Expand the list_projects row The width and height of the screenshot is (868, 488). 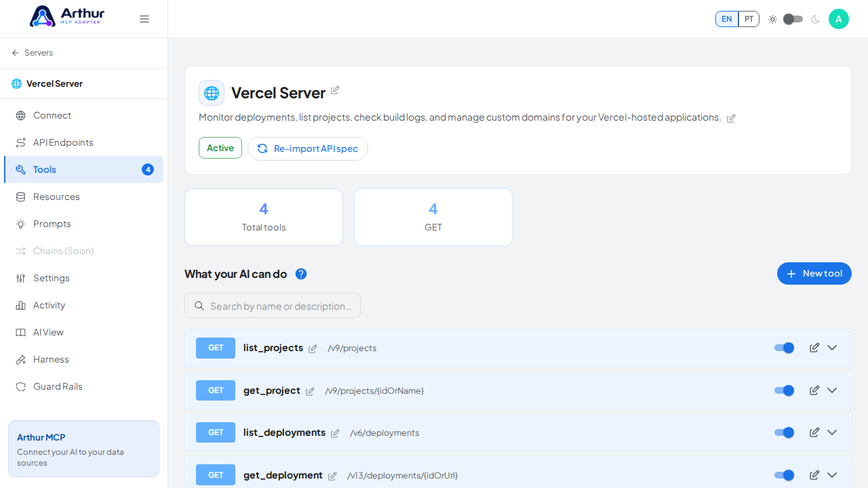point(832,348)
